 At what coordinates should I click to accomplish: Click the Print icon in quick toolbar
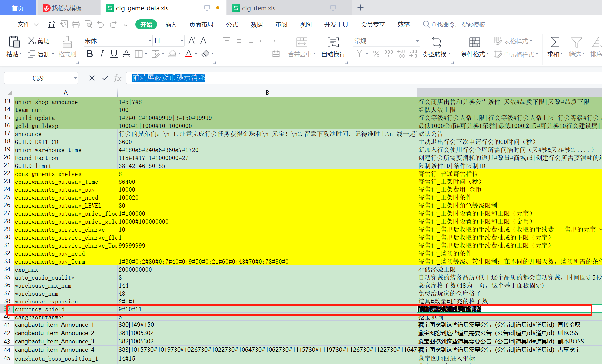(x=76, y=24)
